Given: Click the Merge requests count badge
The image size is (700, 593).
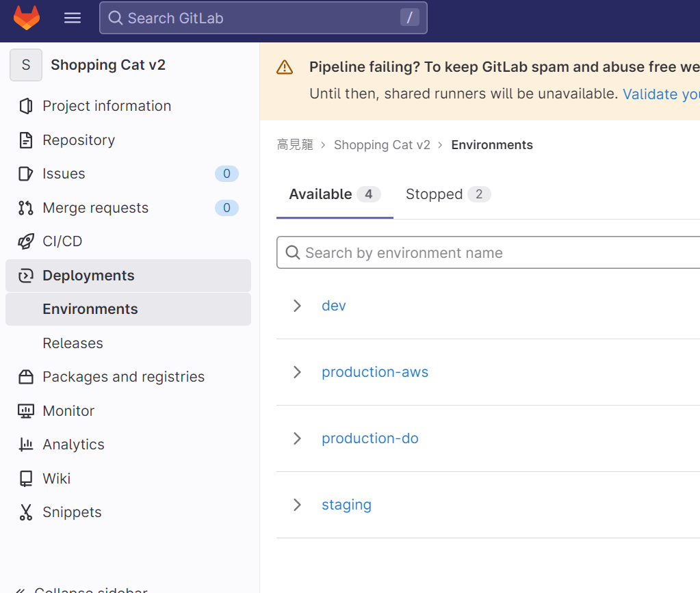Looking at the screenshot, I should click(226, 208).
